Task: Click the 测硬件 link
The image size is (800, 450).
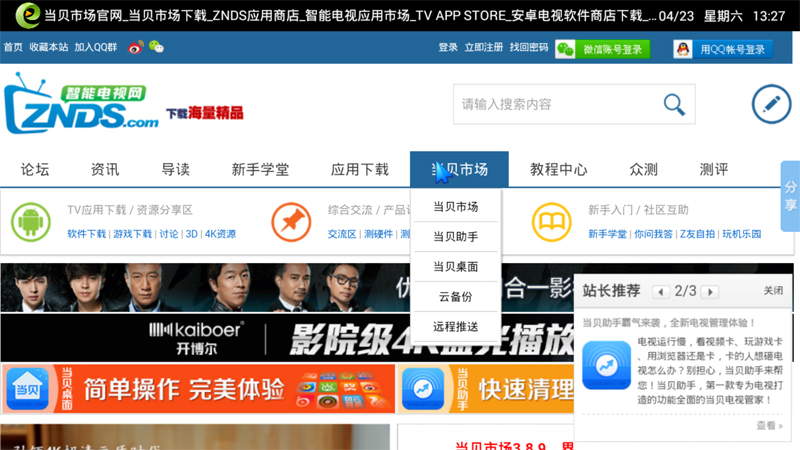Action: click(x=379, y=234)
